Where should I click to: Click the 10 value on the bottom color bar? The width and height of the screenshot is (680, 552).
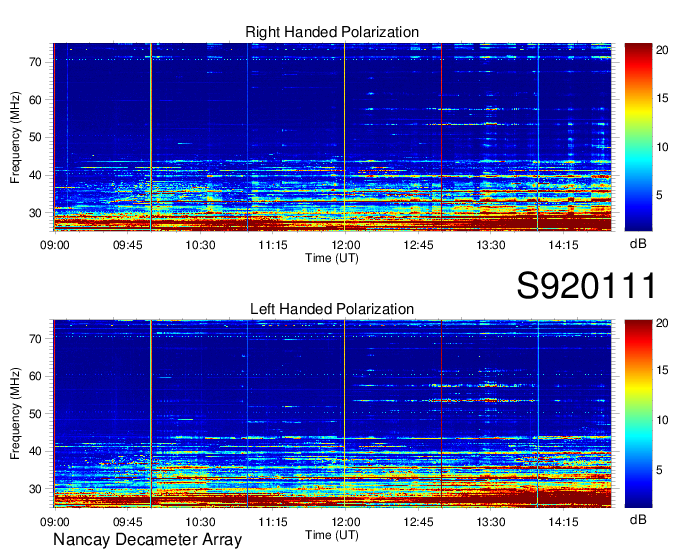662,420
